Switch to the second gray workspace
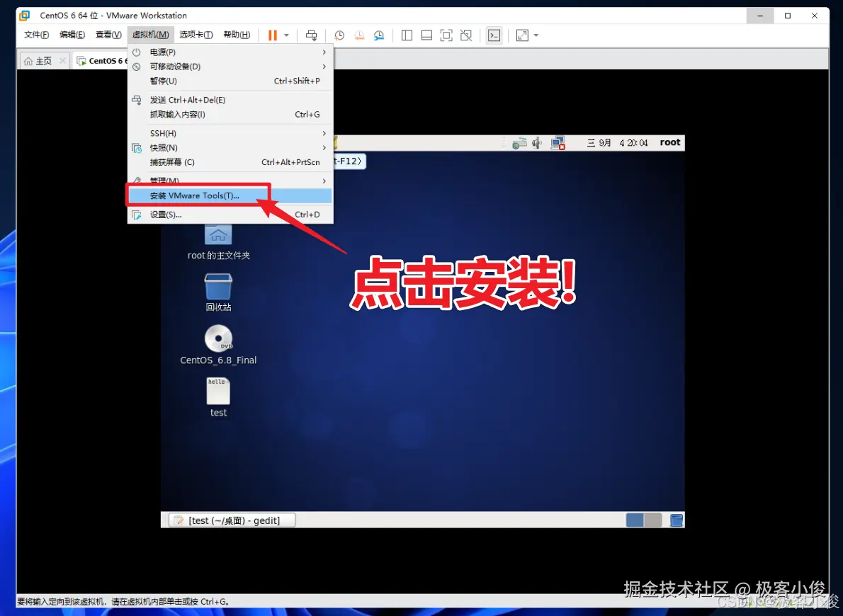Viewport: 843px width, 616px height. (x=652, y=520)
